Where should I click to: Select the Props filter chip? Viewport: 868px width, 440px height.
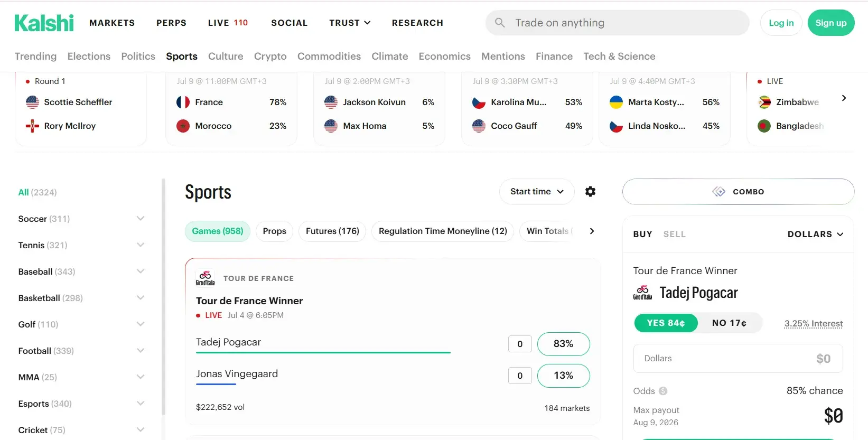[x=274, y=231]
